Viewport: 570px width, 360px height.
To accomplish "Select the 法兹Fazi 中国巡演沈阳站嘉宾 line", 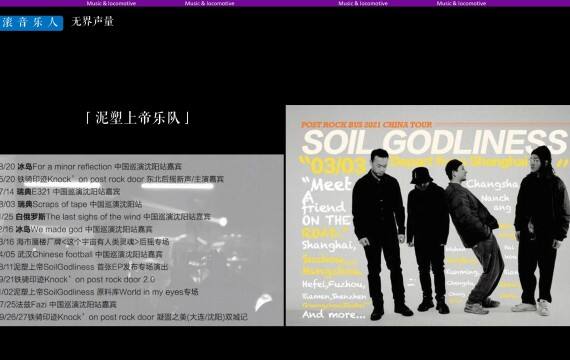I will 59,304.
